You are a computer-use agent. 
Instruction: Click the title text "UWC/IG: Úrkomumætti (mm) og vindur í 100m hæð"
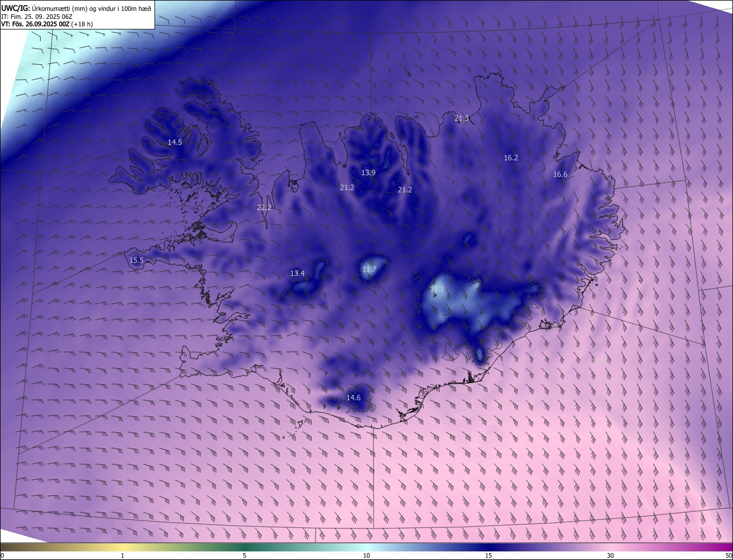point(76,7)
